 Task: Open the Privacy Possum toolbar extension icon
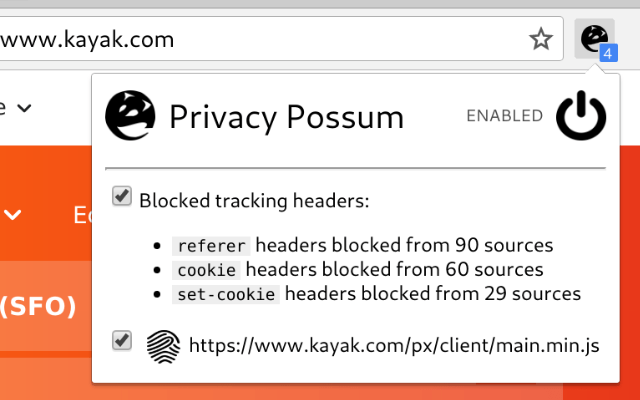[594, 39]
